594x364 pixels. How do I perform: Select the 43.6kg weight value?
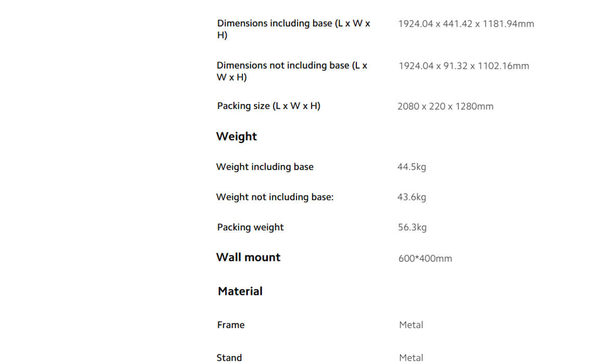411,197
